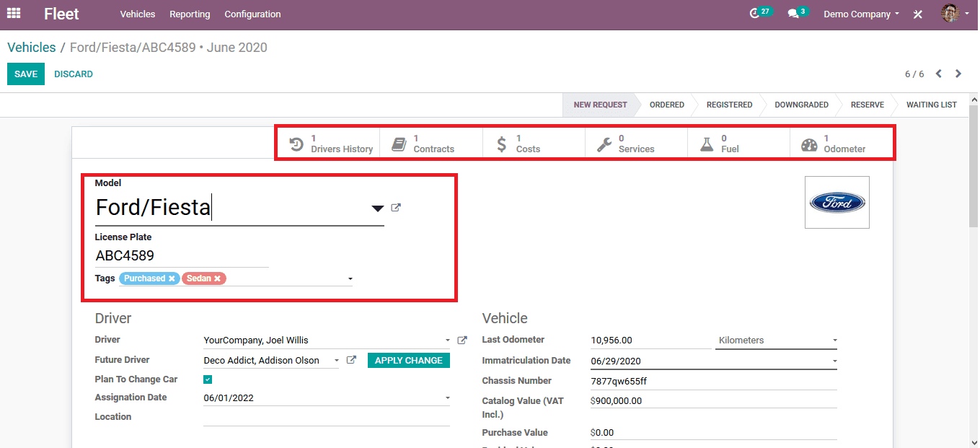This screenshot has width=980, height=448.
Task: Set stage to New Request
Action: point(600,105)
